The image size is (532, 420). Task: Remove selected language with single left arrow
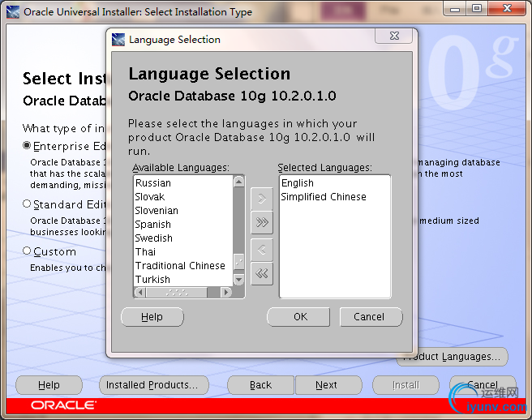(x=262, y=250)
